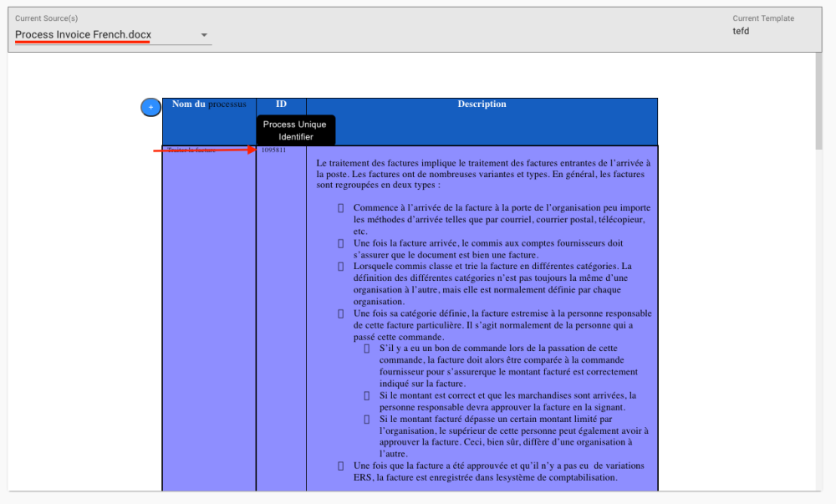Click bullet text 'Une fois la facture arrivée'

[488, 249]
